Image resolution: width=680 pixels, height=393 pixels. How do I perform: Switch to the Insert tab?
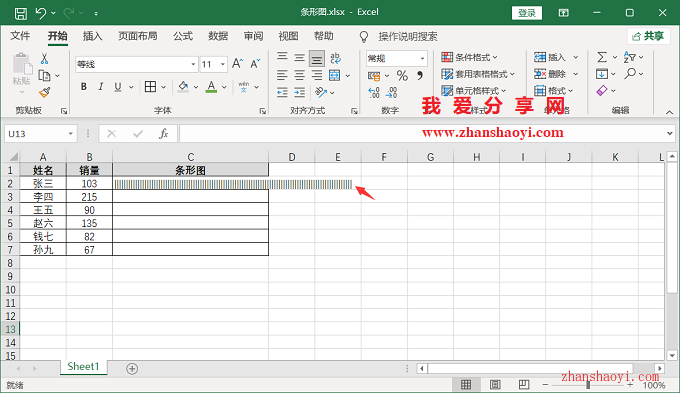pyautogui.click(x=92, y=36)
